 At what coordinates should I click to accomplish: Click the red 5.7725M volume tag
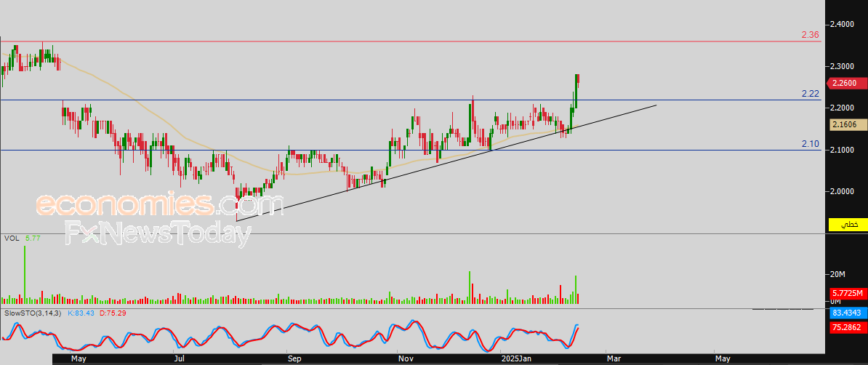[x=847, y=292]
